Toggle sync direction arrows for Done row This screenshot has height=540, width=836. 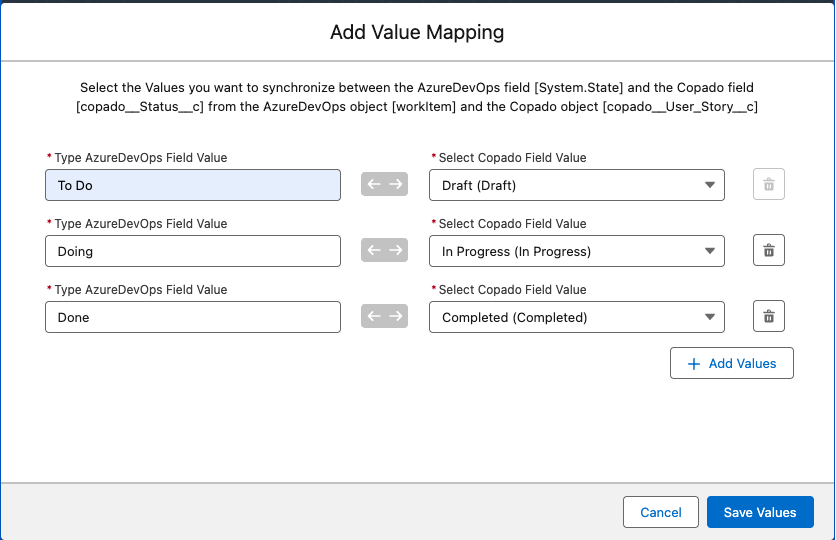[384, 316]
